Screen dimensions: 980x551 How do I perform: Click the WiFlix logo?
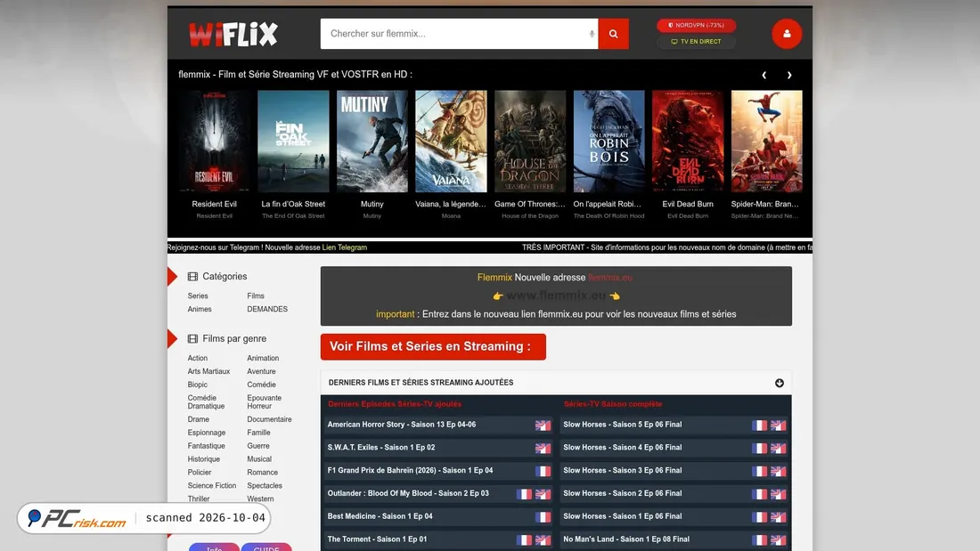click(233, 34)
